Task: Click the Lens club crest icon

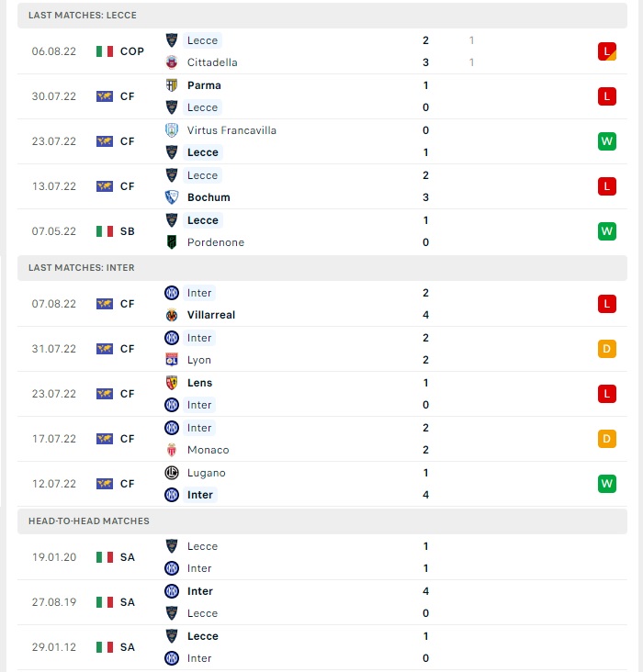Action: pyautogui.click(x=172, y=383)
